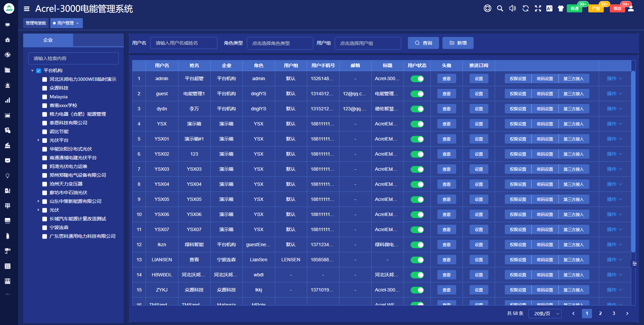
Task: Open the charging station icon in sidebar
Action: (8, 191)
